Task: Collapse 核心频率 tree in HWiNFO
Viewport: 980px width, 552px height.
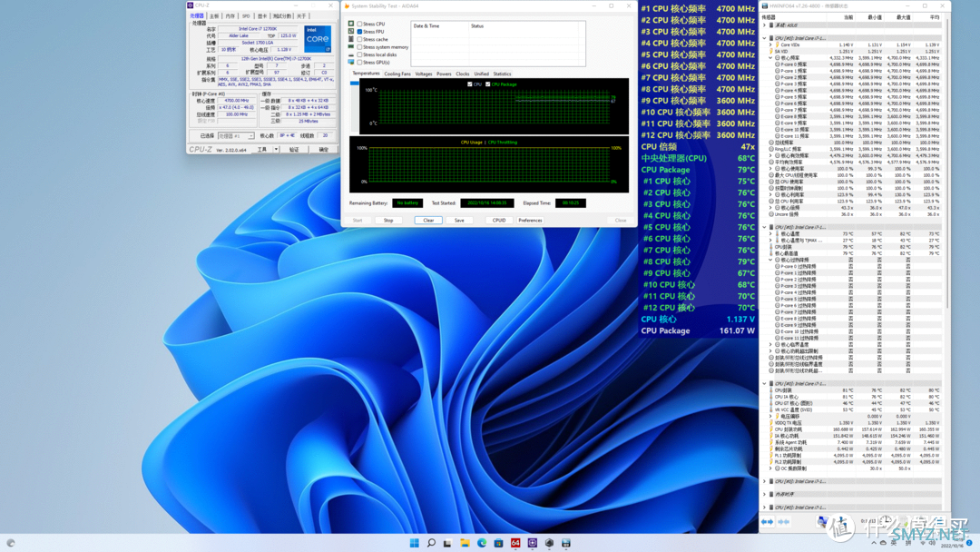Action: click(x=770, y=57)
